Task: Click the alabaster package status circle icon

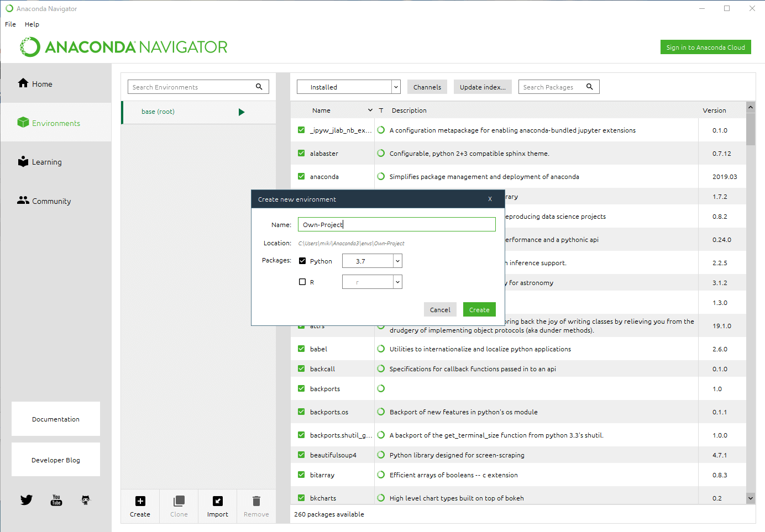Action: tap(381, 153)
